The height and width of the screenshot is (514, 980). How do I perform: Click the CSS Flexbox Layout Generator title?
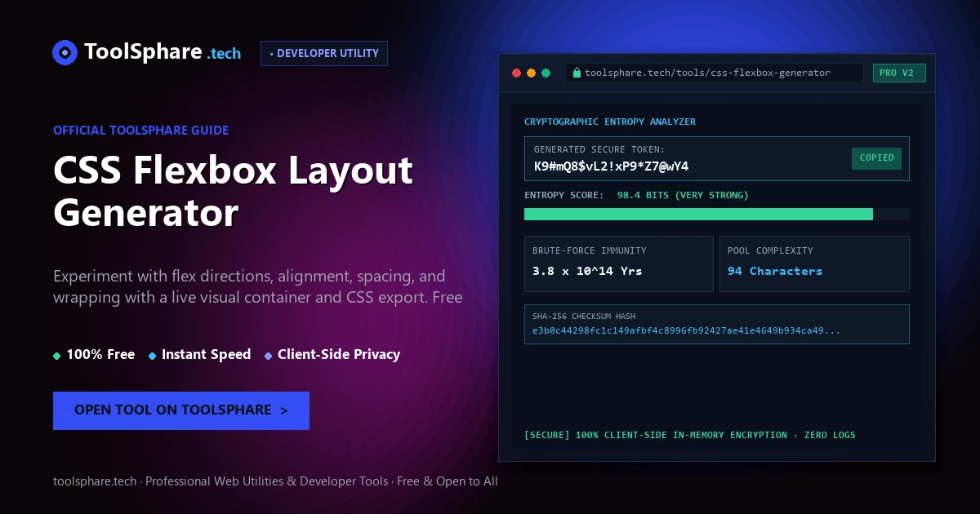coord(233,192)
